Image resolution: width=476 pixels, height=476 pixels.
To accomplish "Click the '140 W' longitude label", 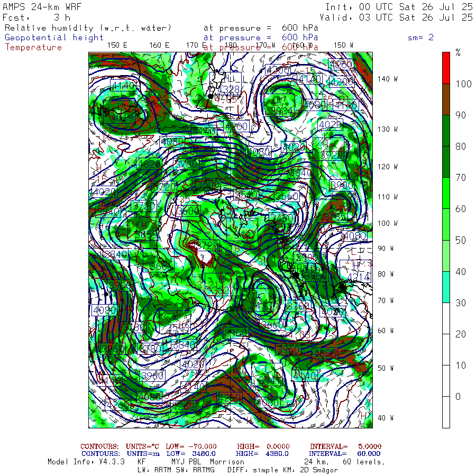I will (x=388, y=79).
